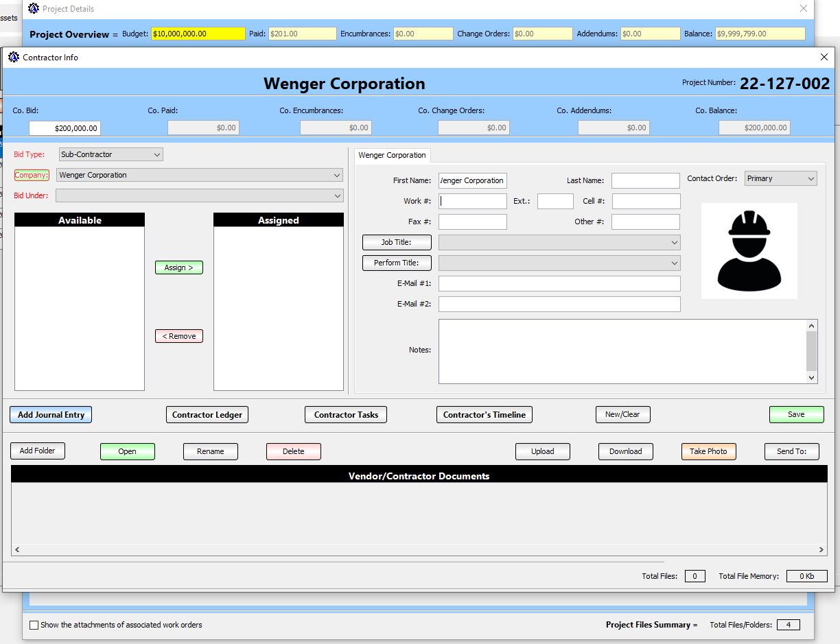The width and height of the screenshot is (840, 644).
Task: Click the green Save button
Action: 796,415
